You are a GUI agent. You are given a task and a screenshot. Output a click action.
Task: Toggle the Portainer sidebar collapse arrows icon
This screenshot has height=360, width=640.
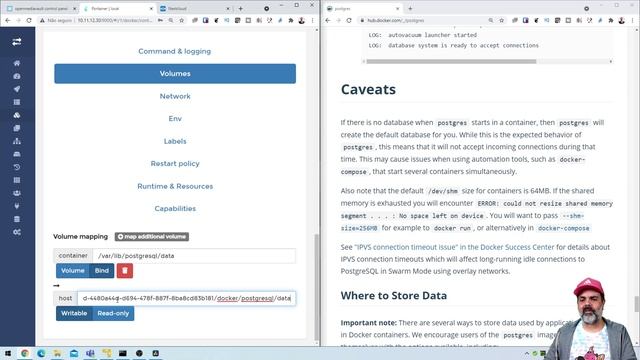pos(17,42)
